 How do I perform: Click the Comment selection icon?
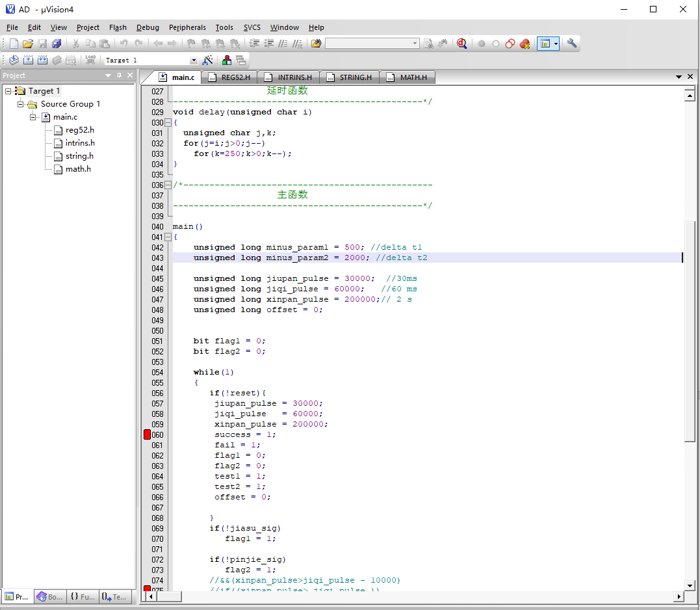[283, 44]
